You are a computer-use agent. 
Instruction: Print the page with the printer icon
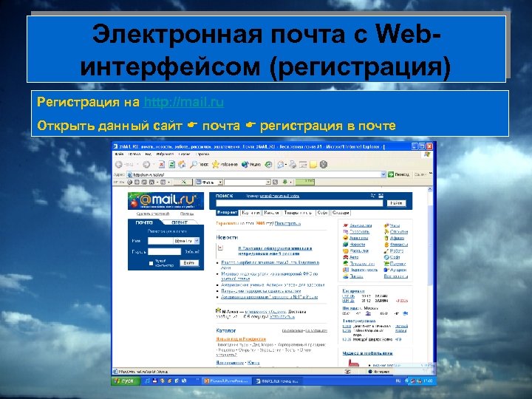(293, 165)
